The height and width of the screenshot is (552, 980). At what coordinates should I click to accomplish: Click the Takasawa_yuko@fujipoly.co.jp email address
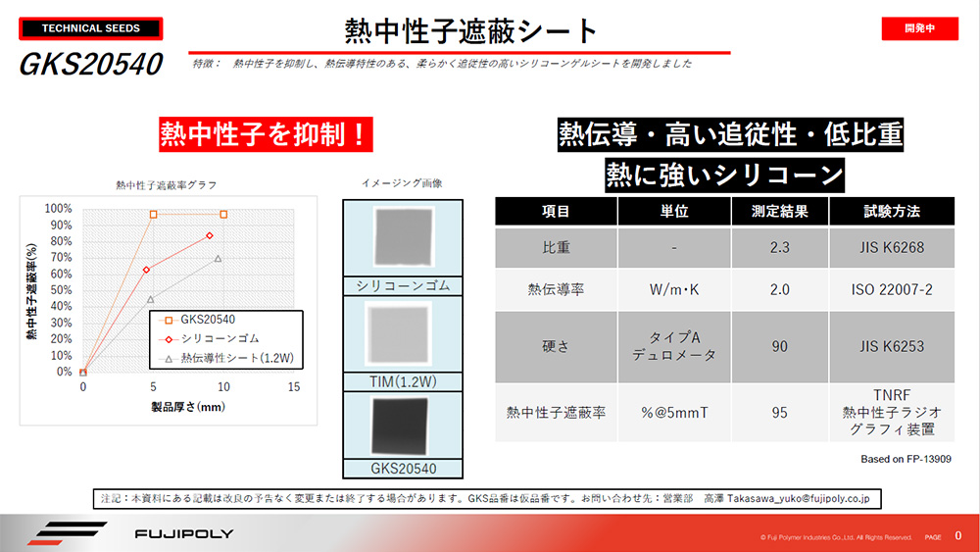(798, 499)
